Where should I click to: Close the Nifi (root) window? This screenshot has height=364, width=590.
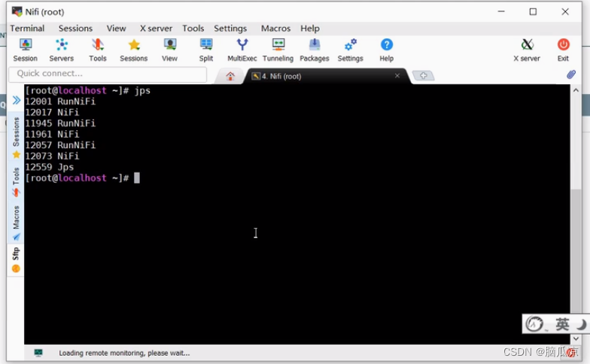point(565,12)
